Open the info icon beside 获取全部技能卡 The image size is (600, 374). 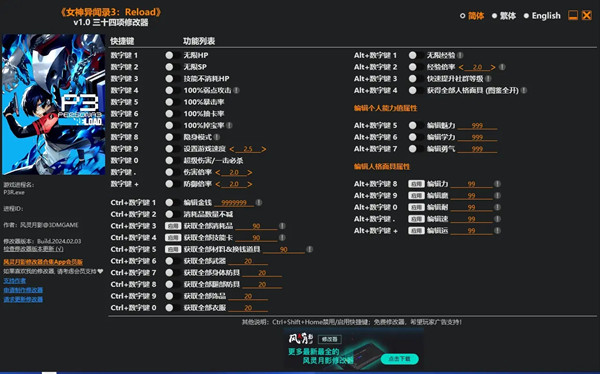(x=282, y=238)
